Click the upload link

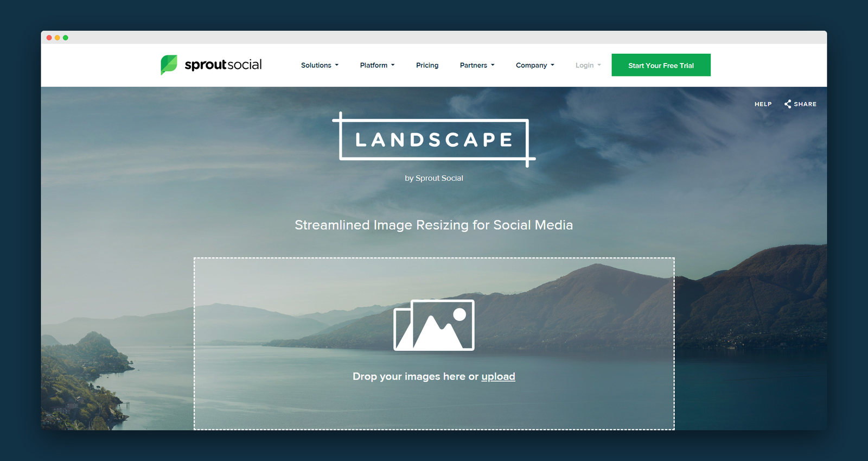pyautogui.click(x=498, y=376)
